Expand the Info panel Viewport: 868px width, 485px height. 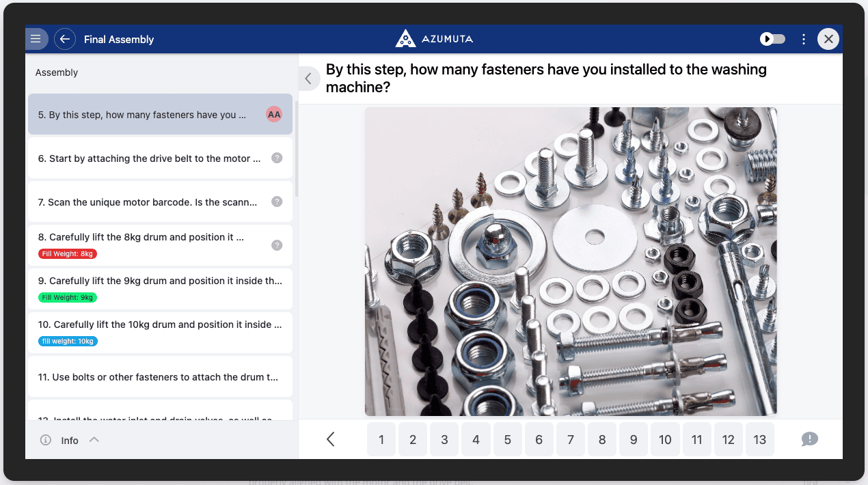(94, 440)
